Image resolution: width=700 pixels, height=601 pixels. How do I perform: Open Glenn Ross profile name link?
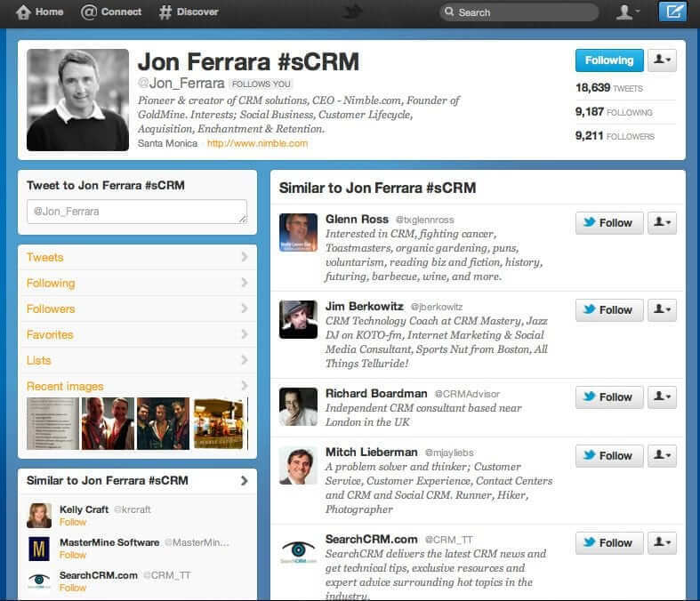[357, 219]
